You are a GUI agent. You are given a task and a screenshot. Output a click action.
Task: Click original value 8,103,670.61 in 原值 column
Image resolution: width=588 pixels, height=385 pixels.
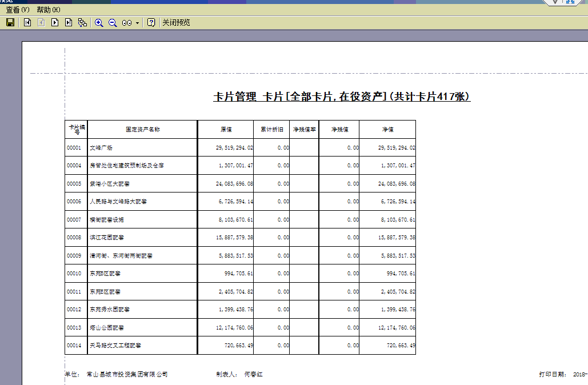(x=236, y=220)
